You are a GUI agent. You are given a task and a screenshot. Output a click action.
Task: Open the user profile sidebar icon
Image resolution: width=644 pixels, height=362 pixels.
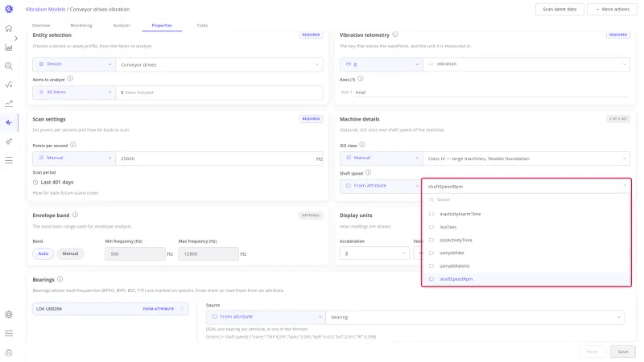pyautogui.click(x=9, y=352)
